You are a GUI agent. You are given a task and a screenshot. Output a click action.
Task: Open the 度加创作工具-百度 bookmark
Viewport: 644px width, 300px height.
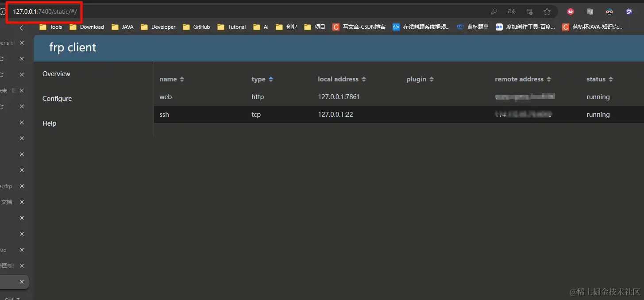click(525, 27)
